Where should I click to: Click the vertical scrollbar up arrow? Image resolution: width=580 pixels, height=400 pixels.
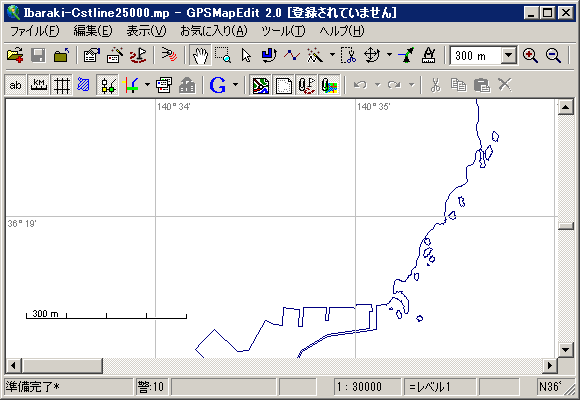[566, 107]
